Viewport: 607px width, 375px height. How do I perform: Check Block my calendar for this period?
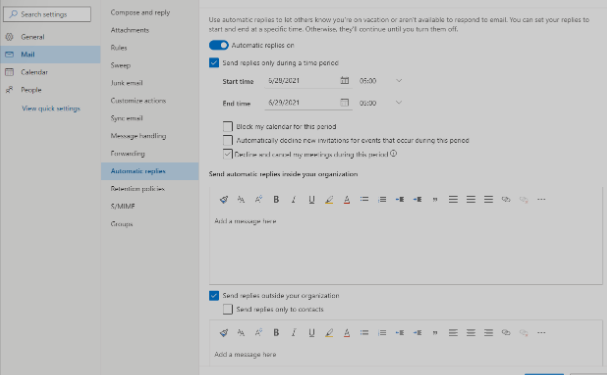click(x=228, y=127)
